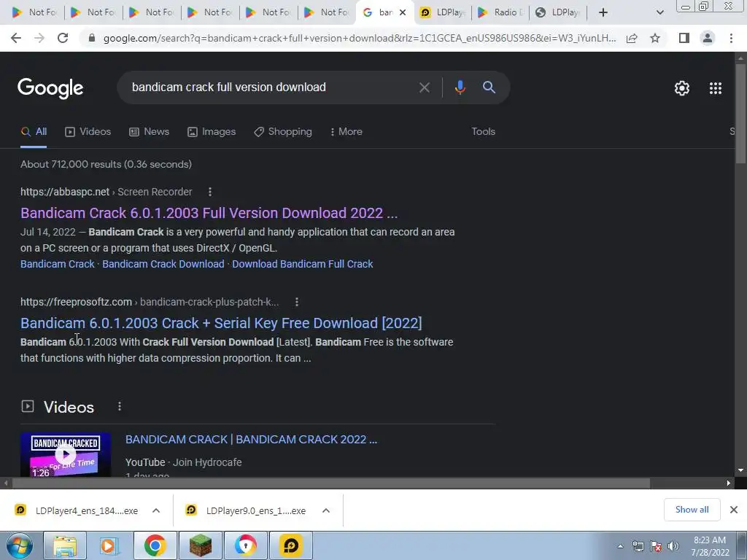Viewport: 747px width, 560px height.
Task: Switch to the News results tab
Action: (149, 132)
